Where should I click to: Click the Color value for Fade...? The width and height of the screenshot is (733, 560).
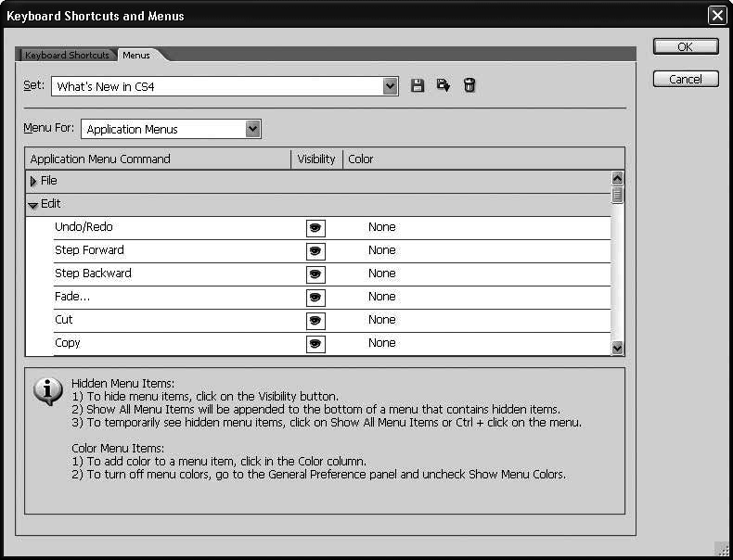pyautogui.click(x=382, y=297)
